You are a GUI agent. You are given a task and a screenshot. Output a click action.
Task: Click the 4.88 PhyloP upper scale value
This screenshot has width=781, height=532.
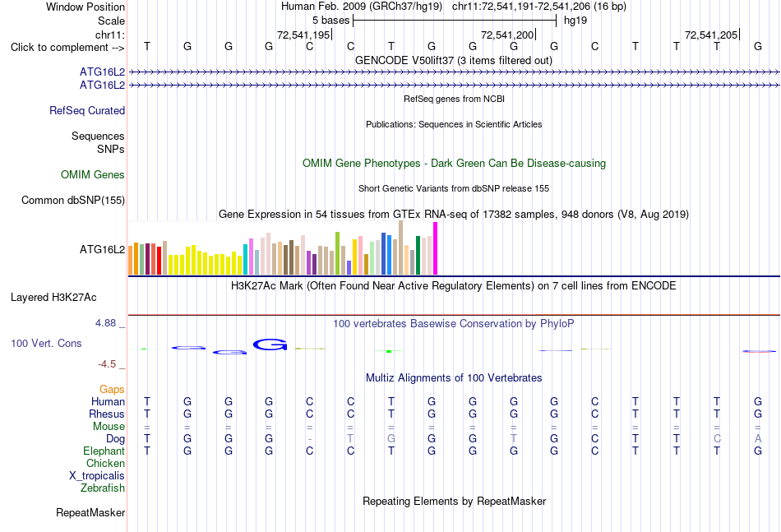coord(105,323)
